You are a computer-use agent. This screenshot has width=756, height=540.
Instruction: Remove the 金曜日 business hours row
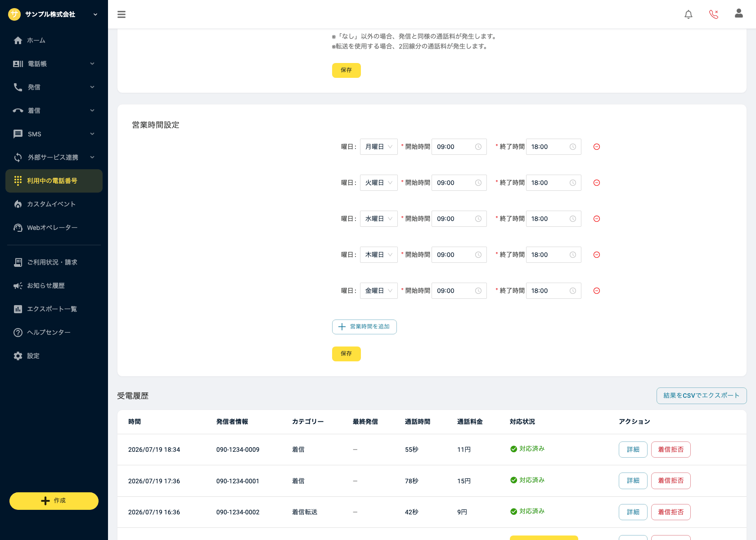coord(597,291)
